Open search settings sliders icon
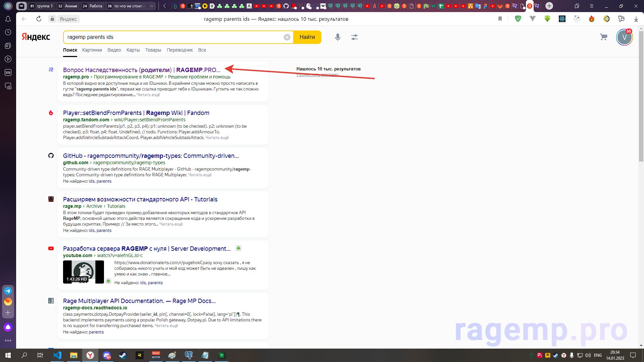The image size is (644, 362). tap(355, 37)
